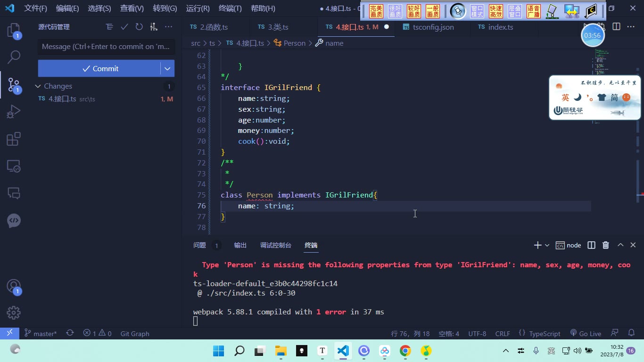Toggle split editor layout icon
The width and height of the screenshot is (644, 362).
point(616,27)
